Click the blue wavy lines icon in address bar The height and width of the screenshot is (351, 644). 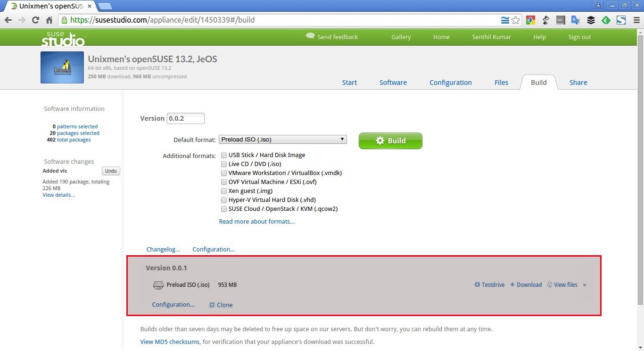point(505,20)
